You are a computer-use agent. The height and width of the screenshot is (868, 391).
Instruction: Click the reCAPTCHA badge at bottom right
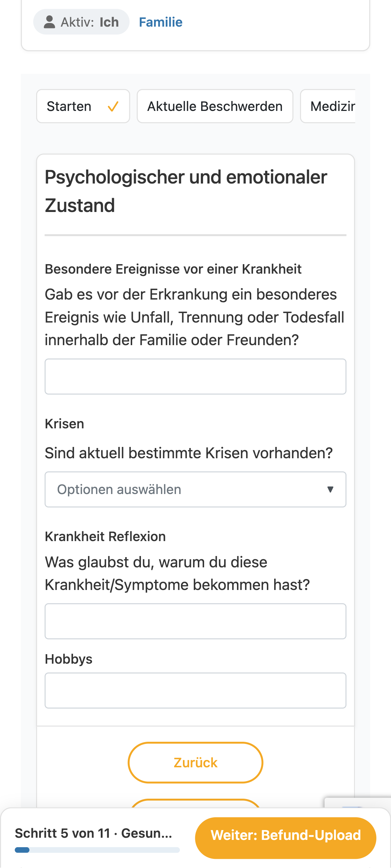point(358,803)
